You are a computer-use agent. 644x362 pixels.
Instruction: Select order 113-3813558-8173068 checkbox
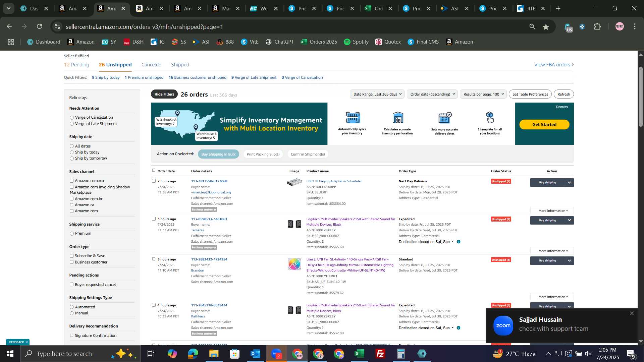click(154, 181)
